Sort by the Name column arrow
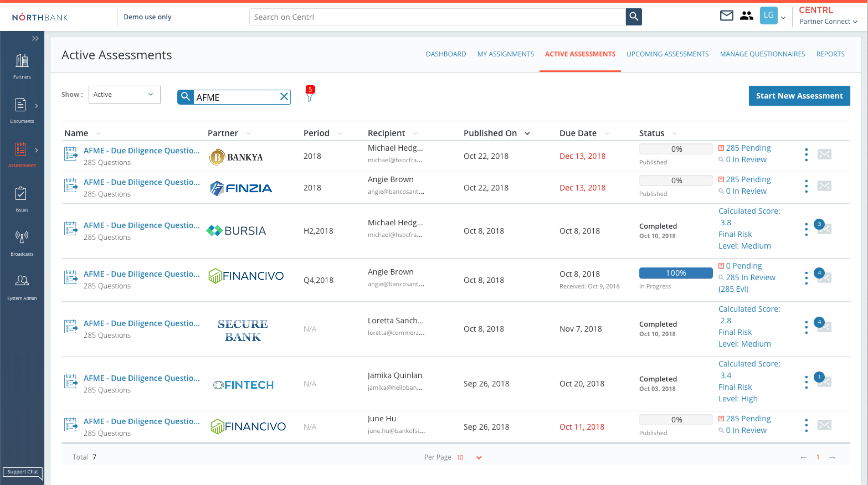868x485 pixels. (98, 133)
